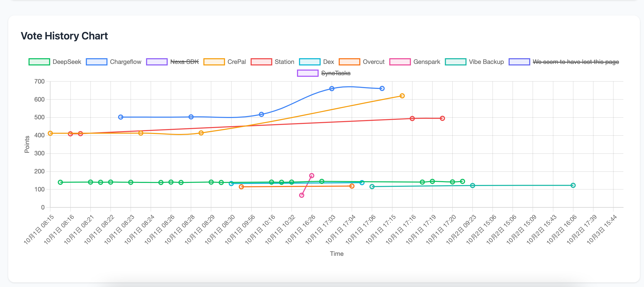644x287 pixels.
Task: Click the Vote History Chart heading
Action: click(64, 36)
